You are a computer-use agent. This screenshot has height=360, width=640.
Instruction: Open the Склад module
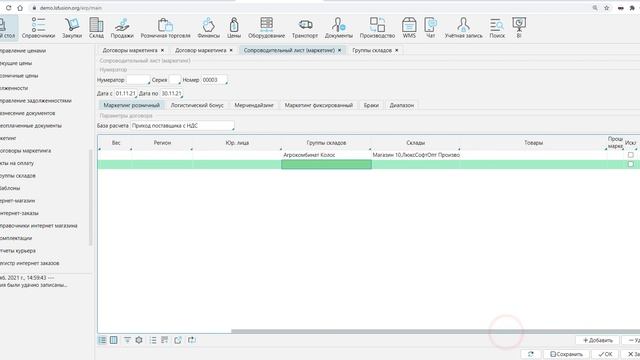[x=96, y=28]
